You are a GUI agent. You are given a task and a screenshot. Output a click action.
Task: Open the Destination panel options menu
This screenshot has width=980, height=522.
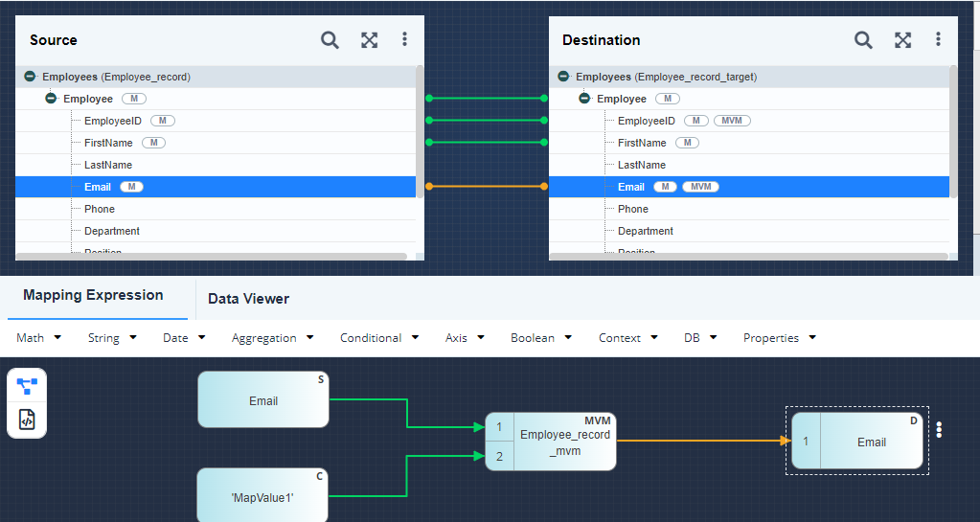pos(938,39)
